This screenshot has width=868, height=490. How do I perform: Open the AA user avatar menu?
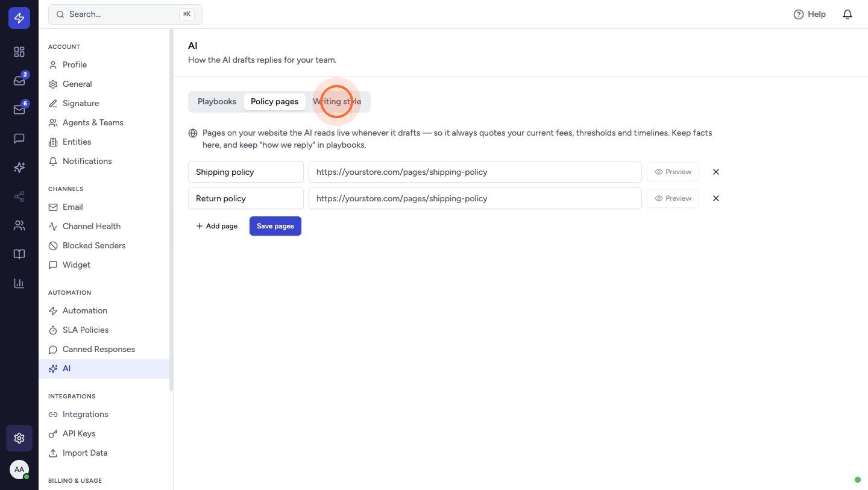coord(19,470)
